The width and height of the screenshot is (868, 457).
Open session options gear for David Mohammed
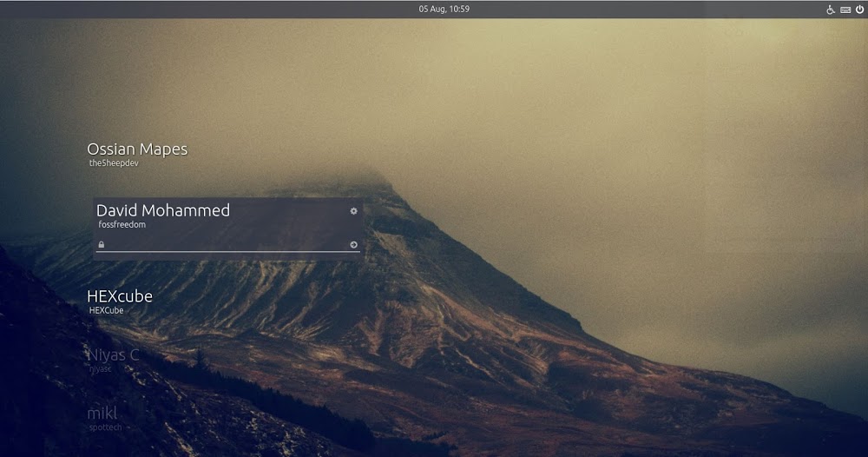(353, 211)
